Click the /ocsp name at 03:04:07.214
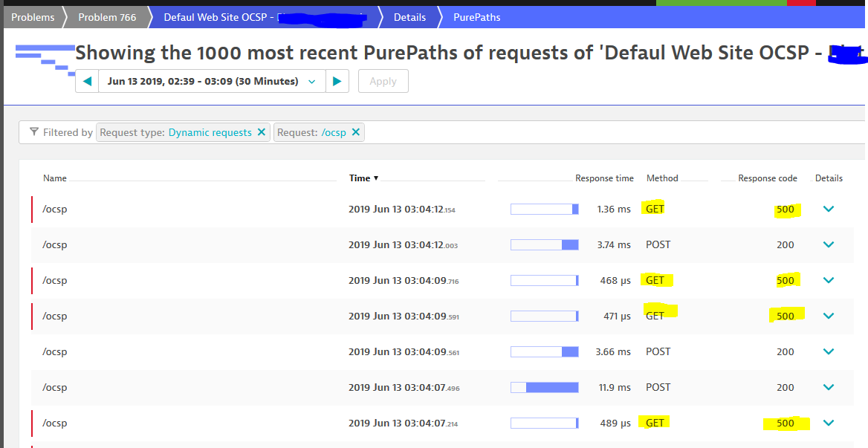 tap(55, 423)
